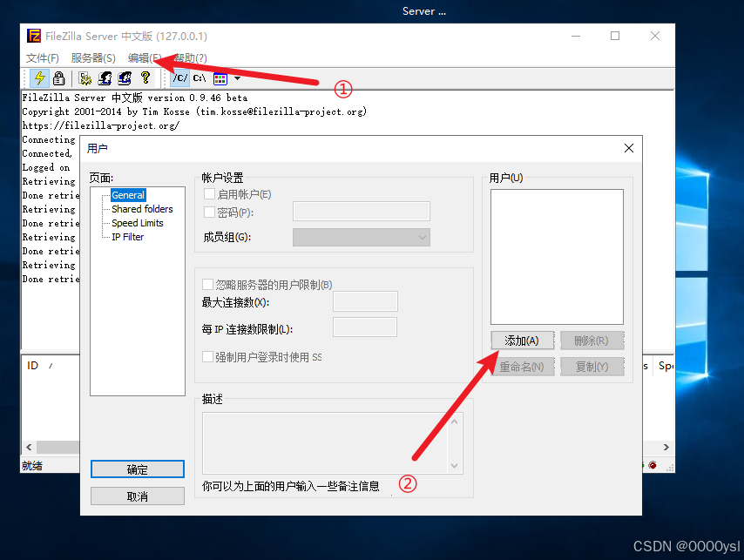
Task: Click description scrollbar down arrow
Action: tap(455, 466)
